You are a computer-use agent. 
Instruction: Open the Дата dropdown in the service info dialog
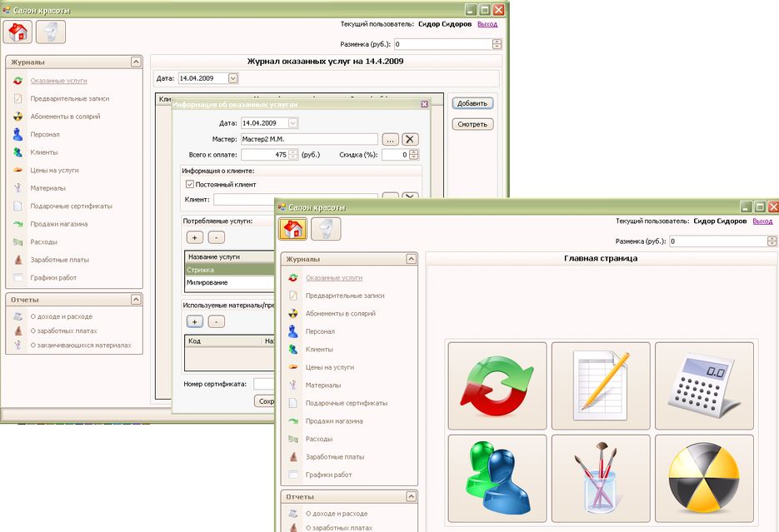click(x=293, y=123)
